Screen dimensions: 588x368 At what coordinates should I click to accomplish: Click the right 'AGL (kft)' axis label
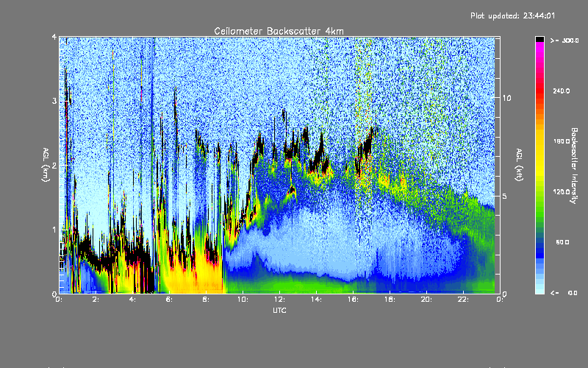[x=520, y=165]
